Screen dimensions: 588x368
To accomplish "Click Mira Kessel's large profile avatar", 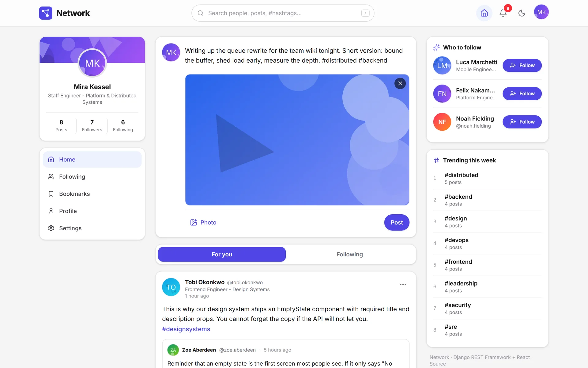I will click(92, 63).
